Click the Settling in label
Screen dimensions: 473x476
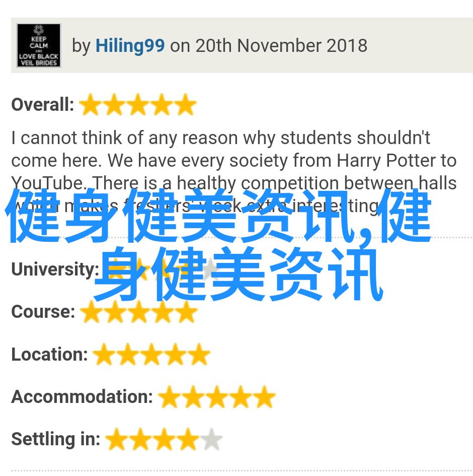click(56, 439)
